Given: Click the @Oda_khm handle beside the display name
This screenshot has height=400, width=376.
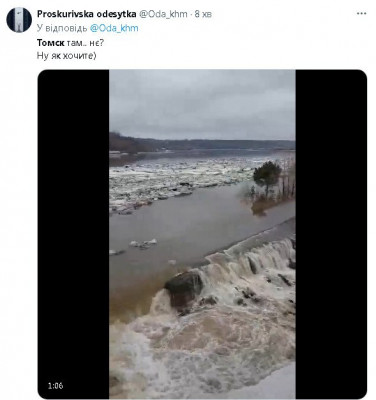Looking at the screenshot, I should 163,14.
